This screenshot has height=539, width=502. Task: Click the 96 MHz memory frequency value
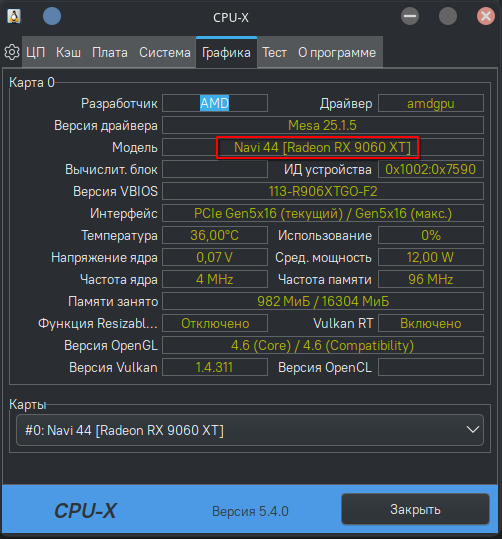(x=431, y=279)
